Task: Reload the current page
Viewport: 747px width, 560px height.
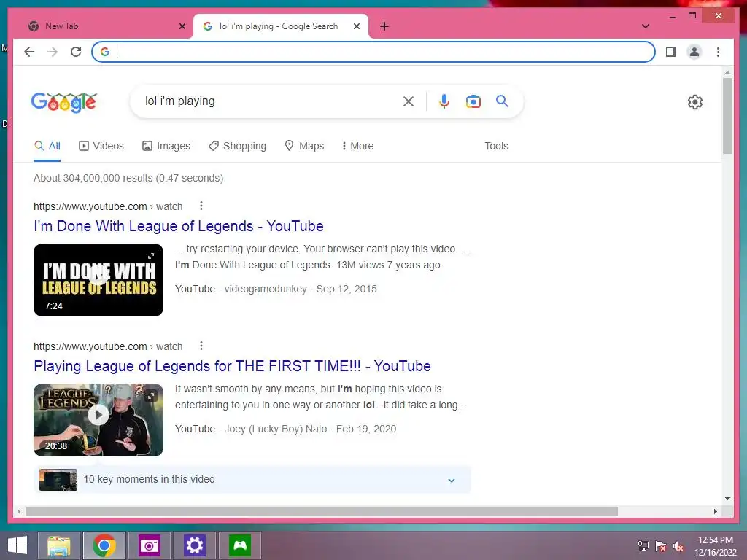Action: coord(76,52)
